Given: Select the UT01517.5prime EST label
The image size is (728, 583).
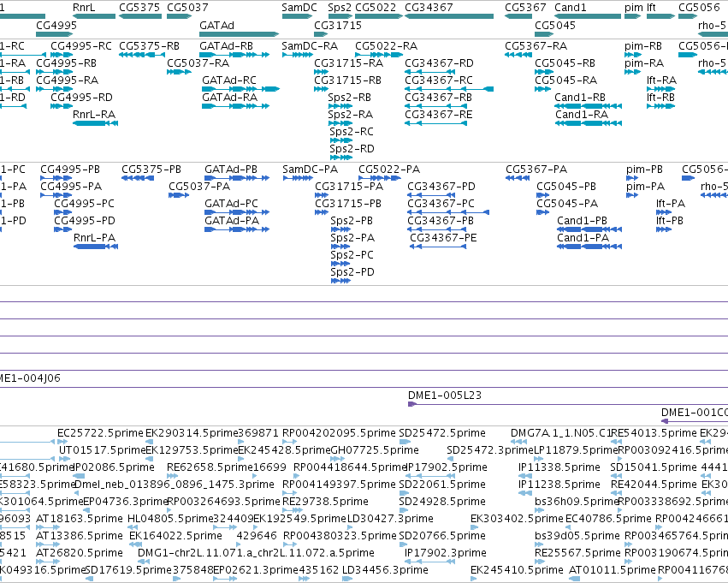Looking at the screenshot, I should click(103, 450).
